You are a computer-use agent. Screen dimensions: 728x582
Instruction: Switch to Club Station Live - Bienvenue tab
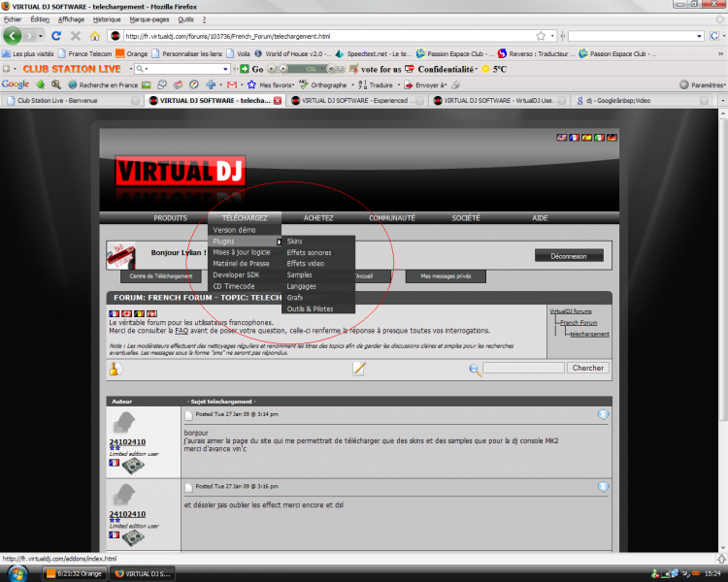pyautogui.click(x=71, y=100)
